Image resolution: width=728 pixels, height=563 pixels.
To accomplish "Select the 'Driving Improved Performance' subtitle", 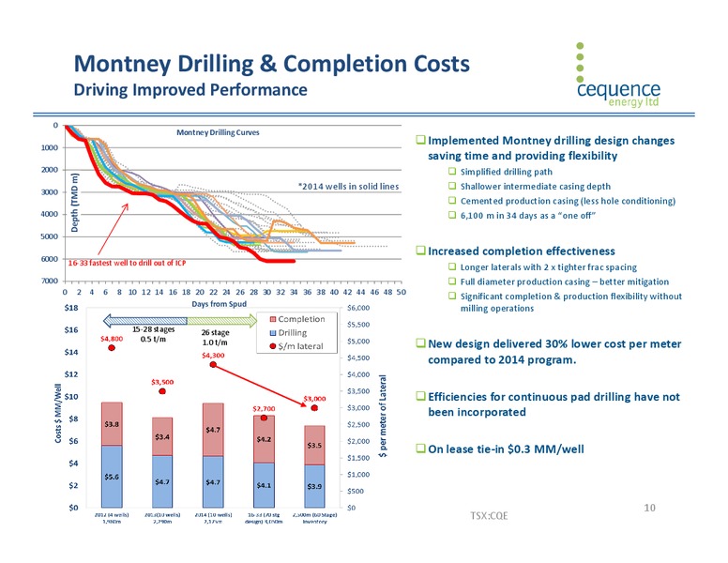I will tap(190, 90).
